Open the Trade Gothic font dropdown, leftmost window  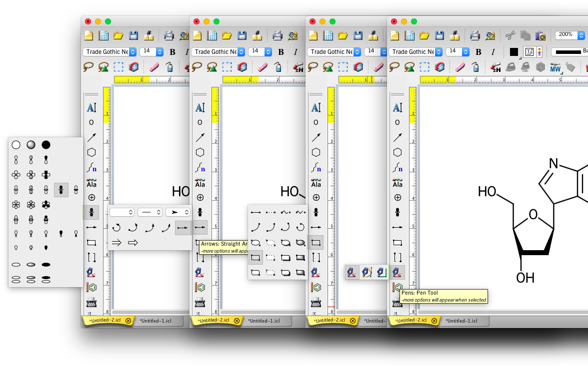[x=109, y=51]
